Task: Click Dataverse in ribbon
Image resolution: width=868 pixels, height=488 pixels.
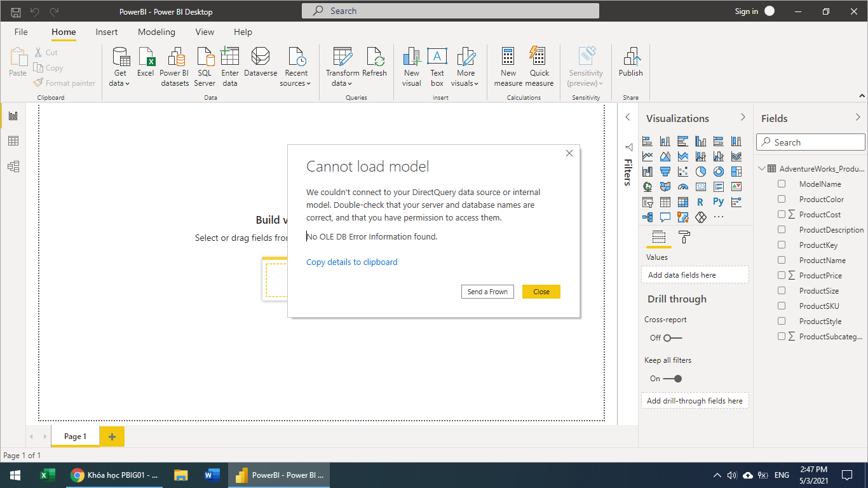Action: [x=261, y=63]
